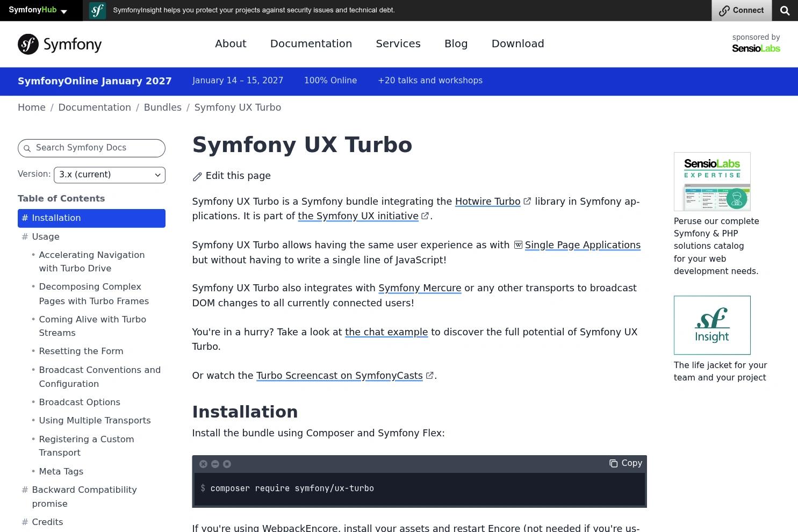Viewport: 798px width, 532px height.
Task: Open Registering a Custom Transport section
Action: click(x=87, y=446)
